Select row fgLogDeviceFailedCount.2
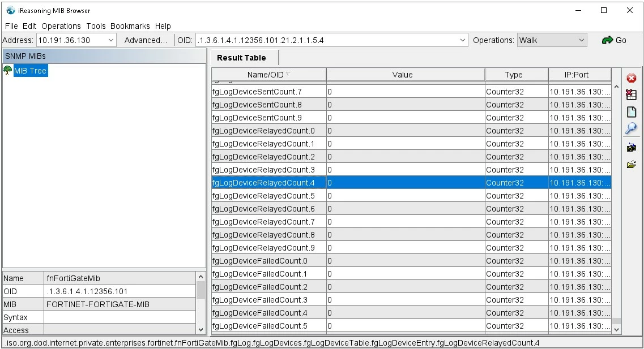This screenshot has width=644, height=349. pos(411,287)
